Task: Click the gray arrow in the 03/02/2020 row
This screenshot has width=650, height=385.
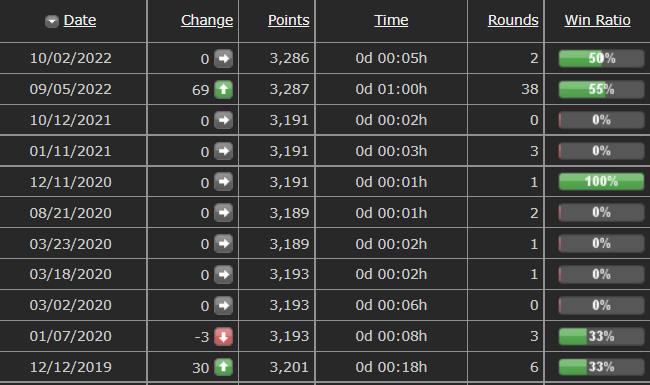Action: pos(223,305)
